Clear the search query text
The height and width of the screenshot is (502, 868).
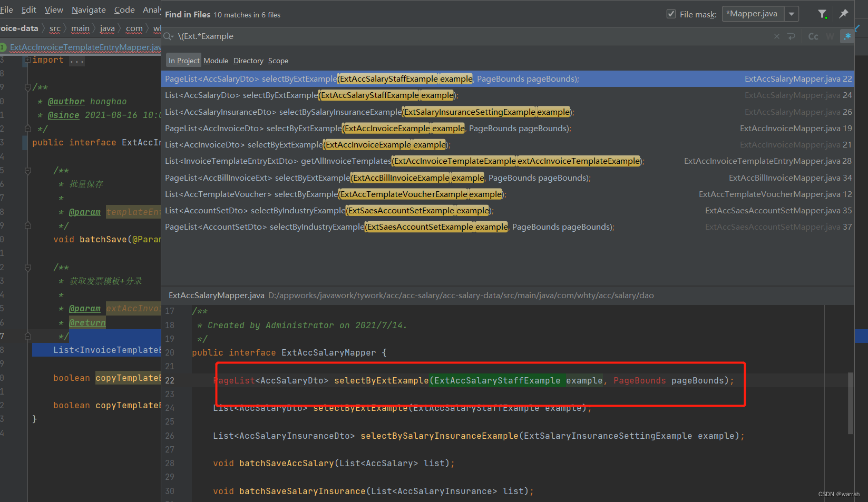776,36
